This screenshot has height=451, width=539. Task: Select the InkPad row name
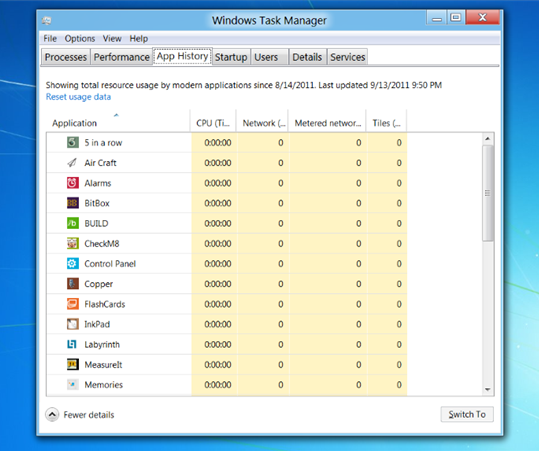click(x=97, y=324)
